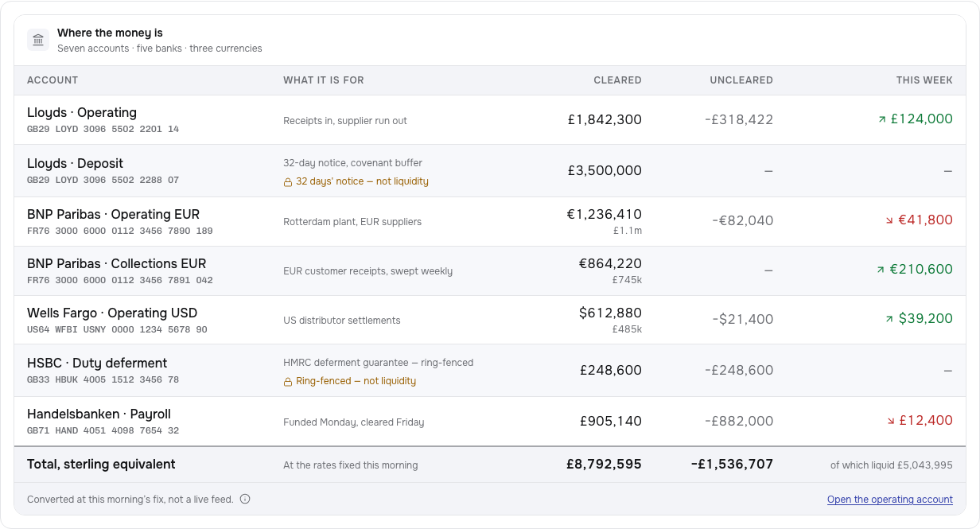Click the info icon after the conversion note
The image size is (980, 529).
coord(245,500)
